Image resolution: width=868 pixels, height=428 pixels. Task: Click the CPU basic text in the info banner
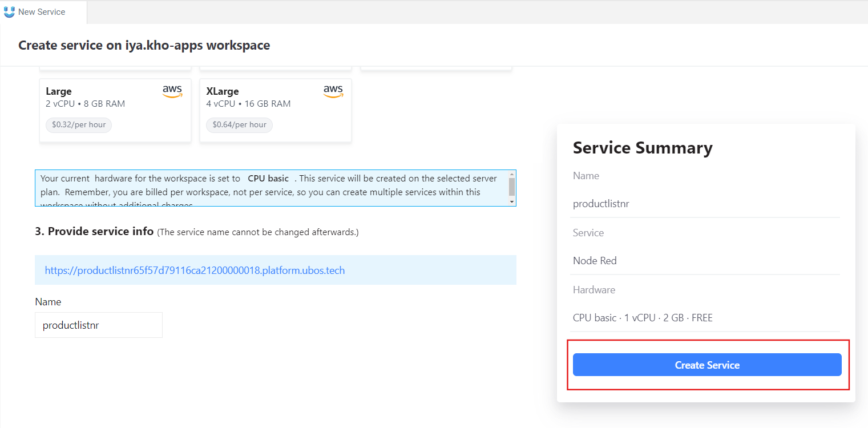tap(268, 178)
